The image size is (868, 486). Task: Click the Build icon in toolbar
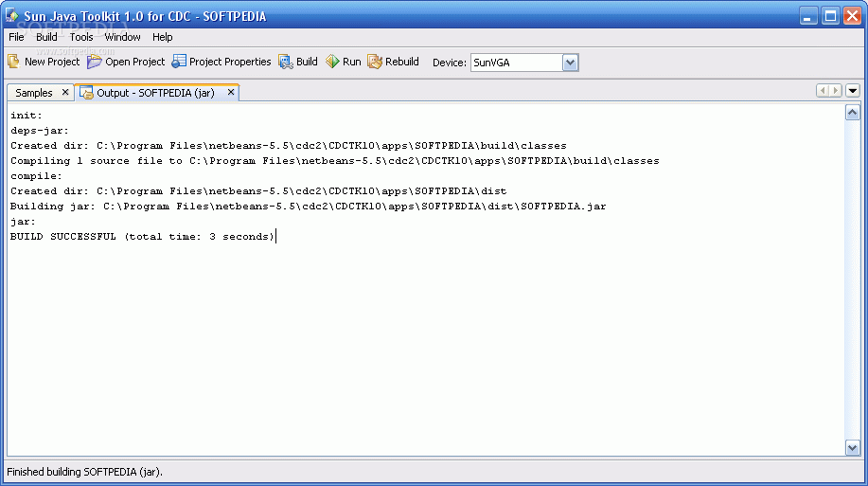point(286,62)
